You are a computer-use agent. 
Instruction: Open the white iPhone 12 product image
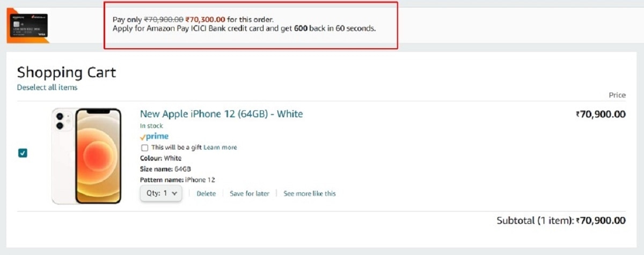pos(87,156)
